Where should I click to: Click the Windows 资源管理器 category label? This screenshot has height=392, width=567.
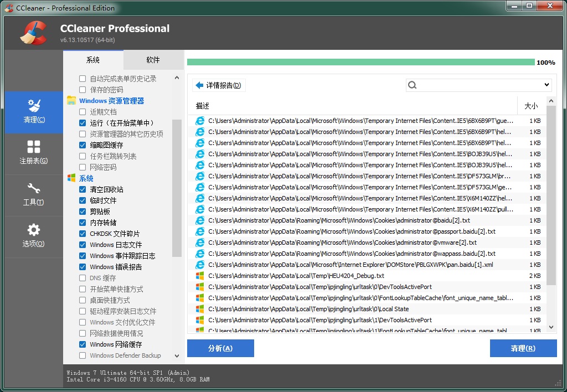coord(112,101)
